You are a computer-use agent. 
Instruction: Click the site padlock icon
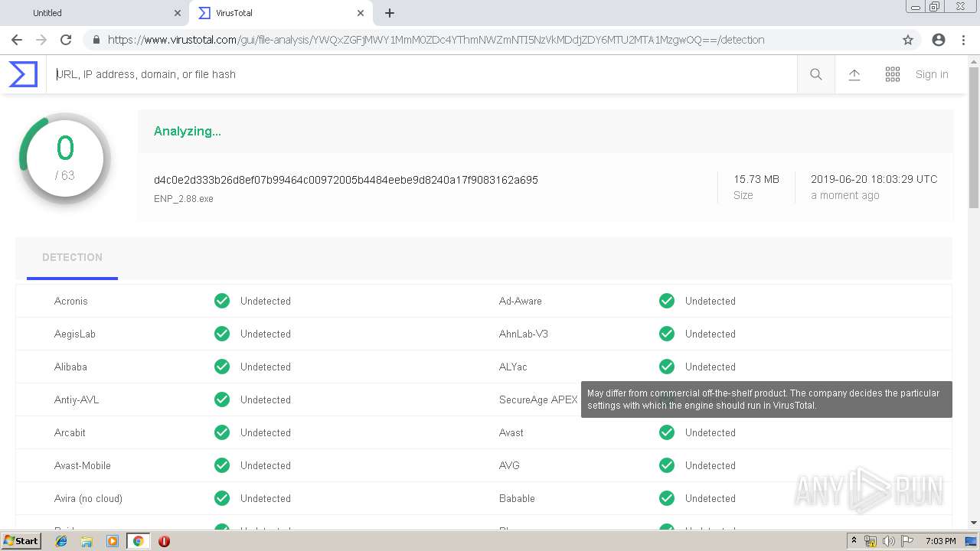click(x=96, y=40)
